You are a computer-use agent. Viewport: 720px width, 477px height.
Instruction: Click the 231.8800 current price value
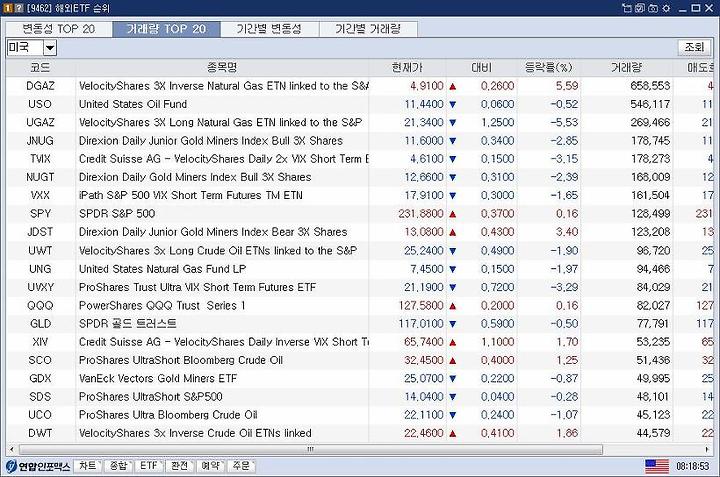coord(421,214)
